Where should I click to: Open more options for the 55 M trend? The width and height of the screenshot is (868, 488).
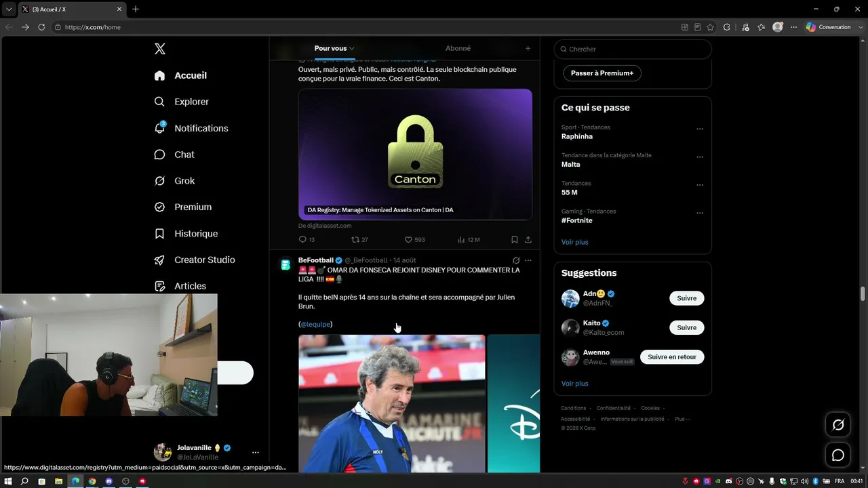(x=700, y=185)
